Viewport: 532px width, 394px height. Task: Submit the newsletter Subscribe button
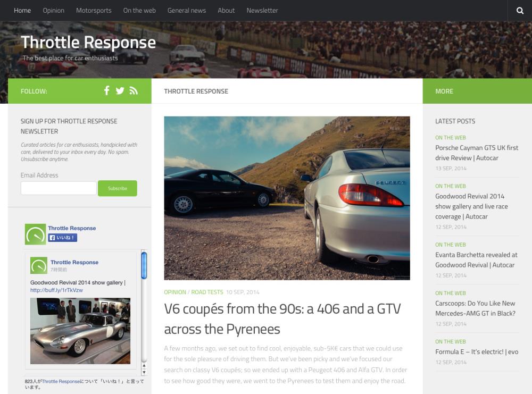tap(118, 188)
